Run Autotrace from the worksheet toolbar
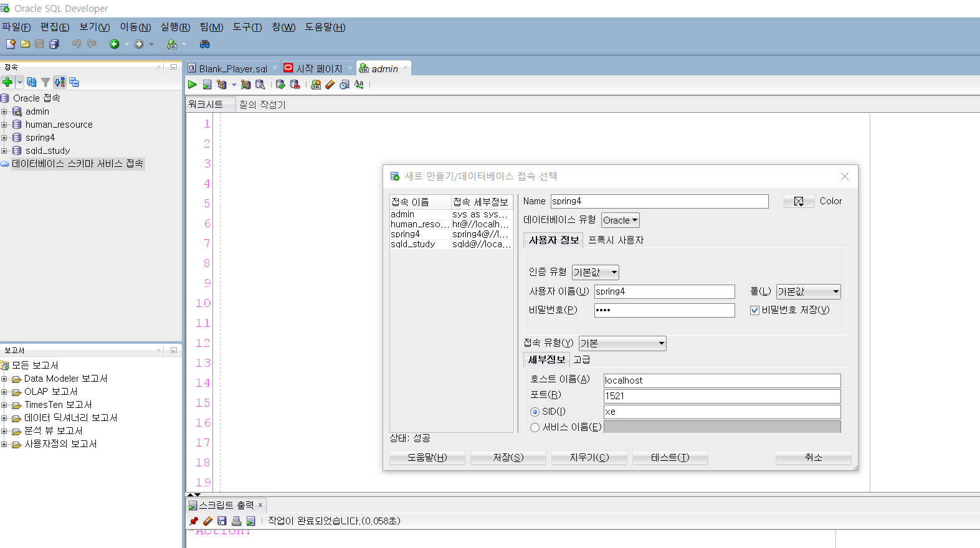Viewport: 980px width, 548px height. pos(245,85)
